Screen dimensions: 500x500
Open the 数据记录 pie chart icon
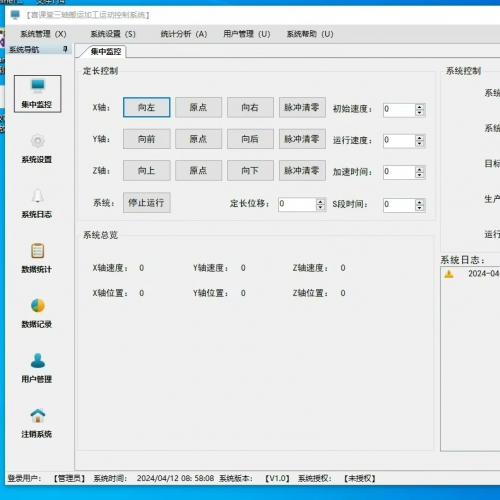click(37, 306)
